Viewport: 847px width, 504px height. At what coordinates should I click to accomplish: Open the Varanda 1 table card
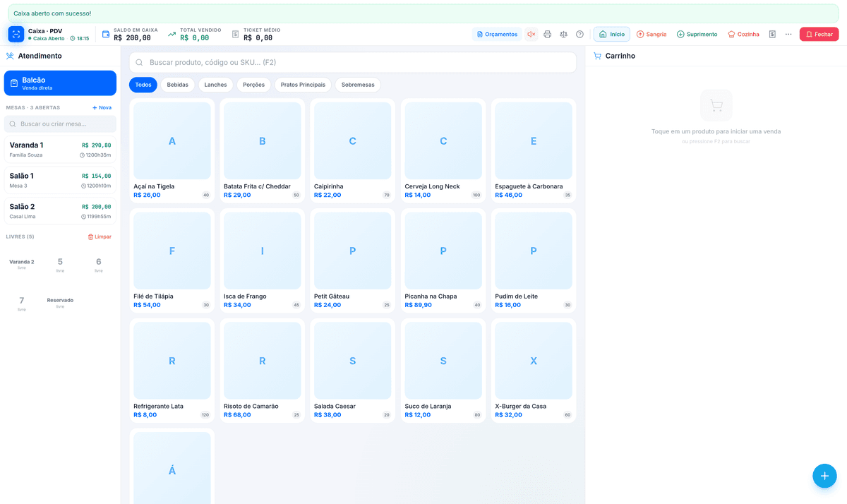pos(60,150)
